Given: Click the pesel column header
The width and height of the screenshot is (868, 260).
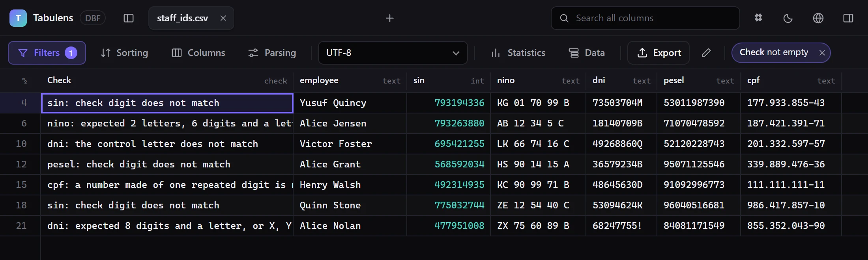Looking at the screenshot, I should point(699,81).
